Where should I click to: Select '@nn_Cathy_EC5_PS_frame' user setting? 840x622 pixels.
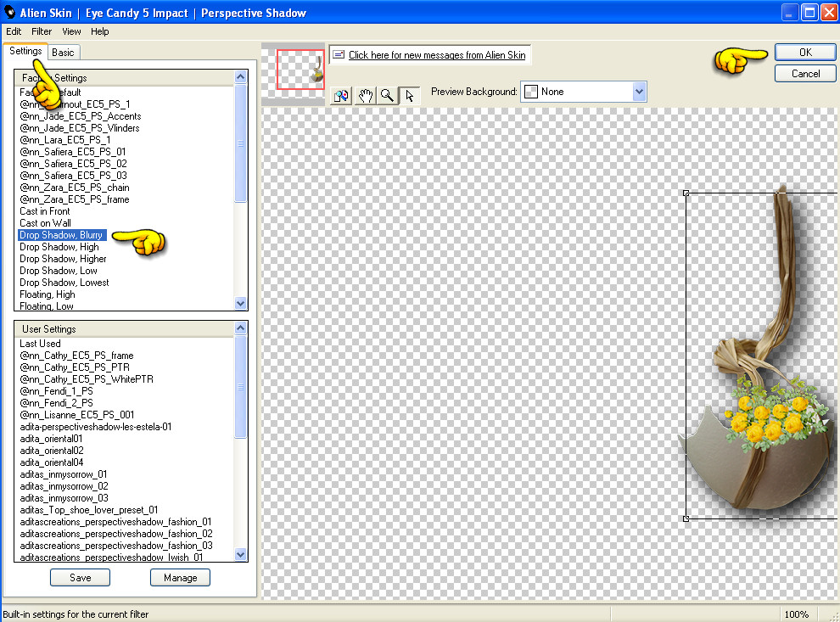(x=76, y=356)
